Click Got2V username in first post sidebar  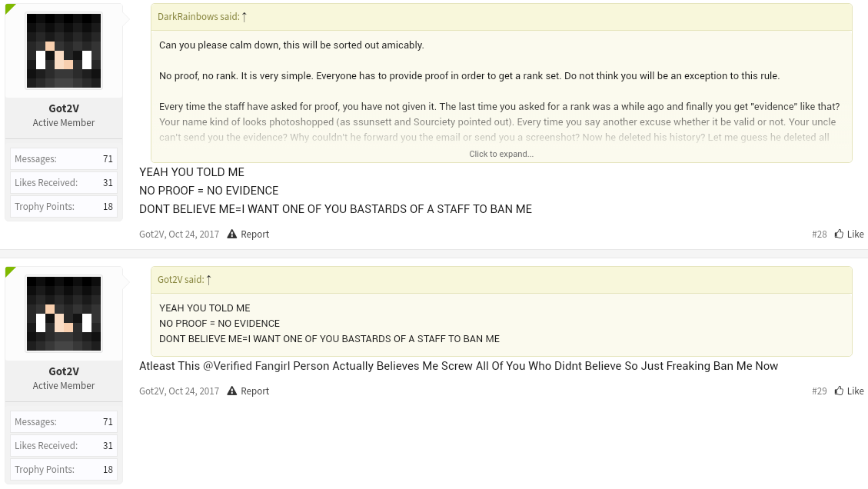coord(64,108)
